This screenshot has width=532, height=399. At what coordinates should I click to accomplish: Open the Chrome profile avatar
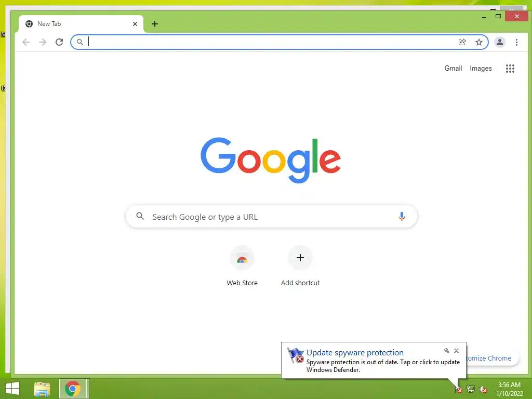tap(499, 42)
